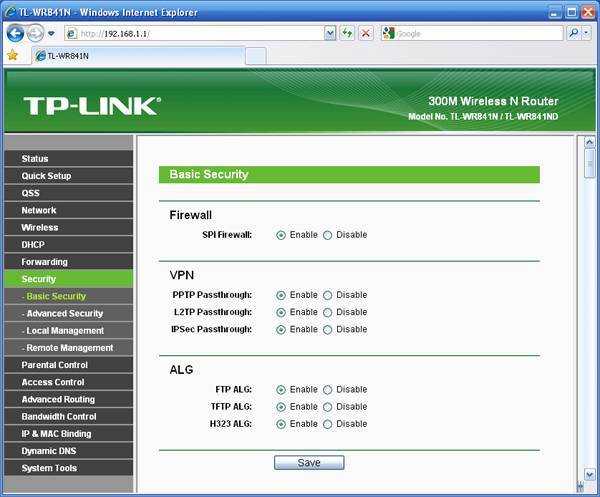The height and width of the screenshot is (497, 600).
Task: Click the TP-LINK logo
Action: pyautogui.click(x=92, y=106)
